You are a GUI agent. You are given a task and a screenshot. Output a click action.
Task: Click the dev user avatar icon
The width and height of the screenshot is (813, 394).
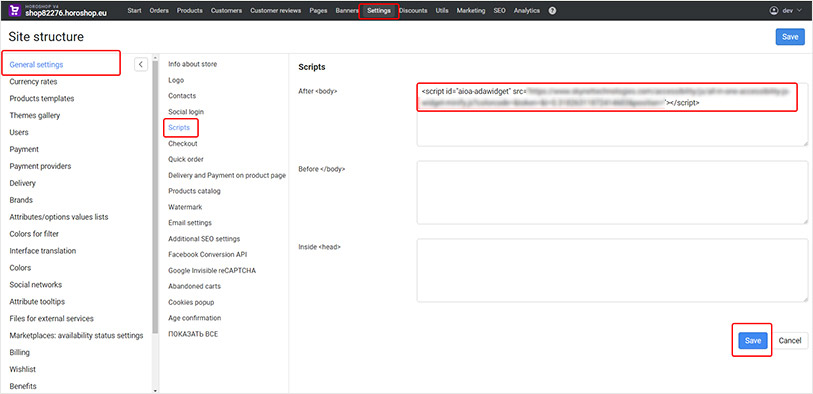click(x=775, y=10)
